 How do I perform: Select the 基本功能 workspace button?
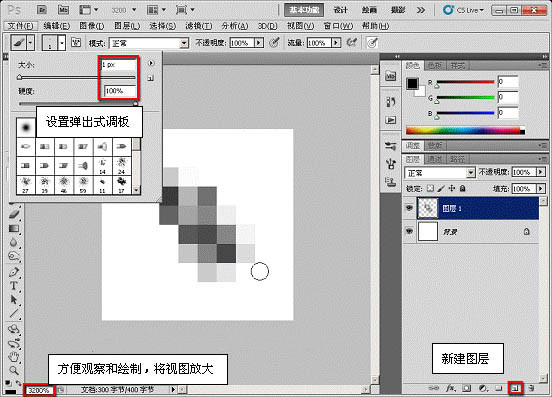tap(304, 10)
